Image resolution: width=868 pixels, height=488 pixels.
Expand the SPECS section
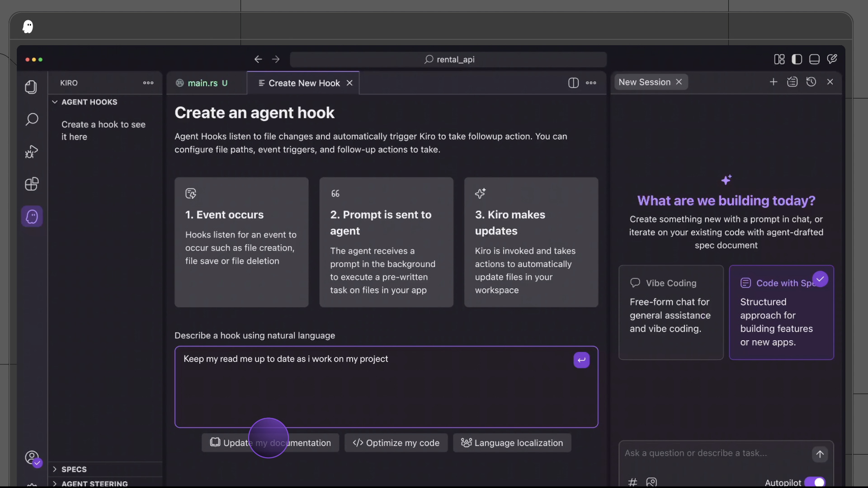[105, 469]
